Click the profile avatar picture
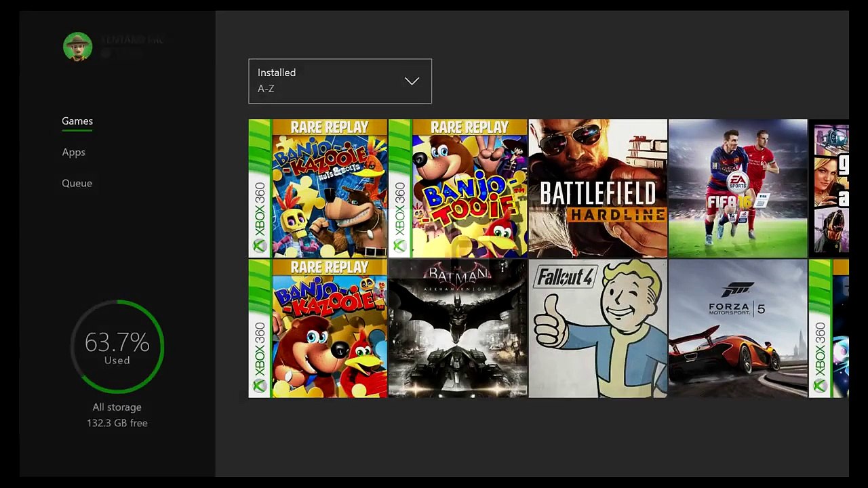The width and height of the screenshot is (868, 488). [77, 47]
